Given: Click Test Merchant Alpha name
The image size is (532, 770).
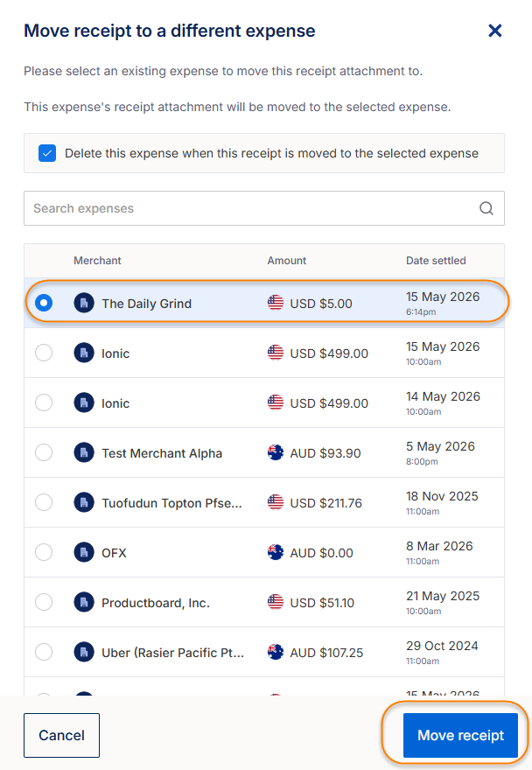Looking at the screenshot, I should (x=162, y=453).
